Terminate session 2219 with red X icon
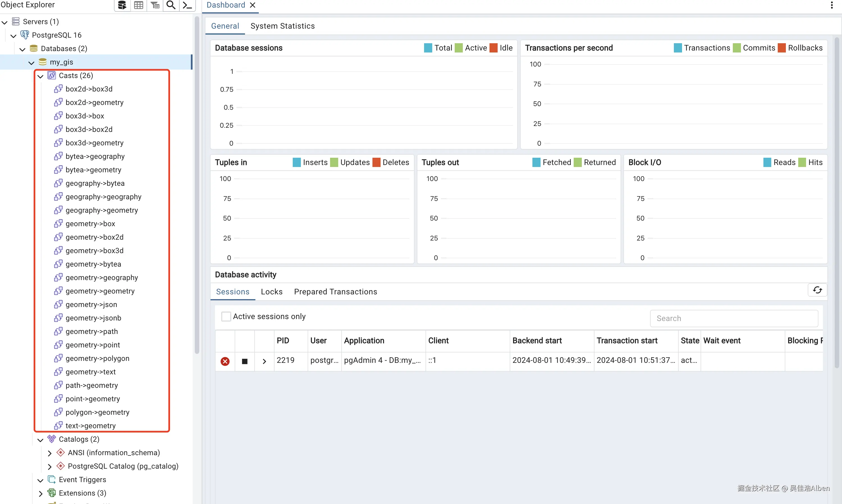This screenshot has width=842, height=504. click(225, 361)
